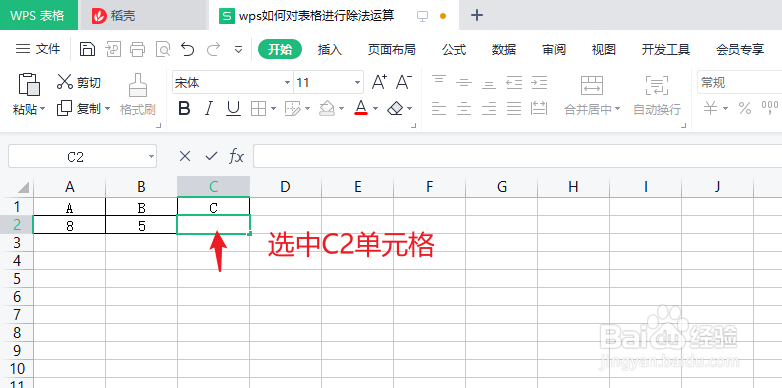Align text right
This screenshot has width=782, height=388.
click(489, 108)
